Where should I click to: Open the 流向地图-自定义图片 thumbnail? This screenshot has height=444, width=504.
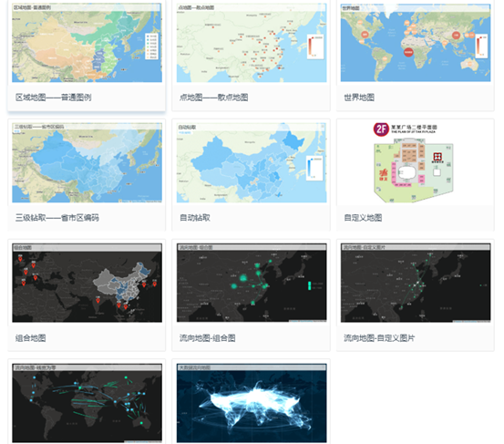click(x=416, y=283)
